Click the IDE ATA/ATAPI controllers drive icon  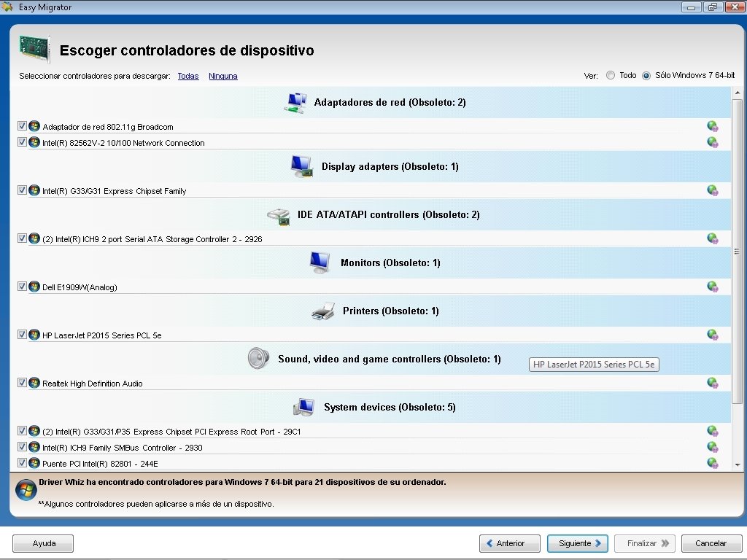tap(279, 216)
